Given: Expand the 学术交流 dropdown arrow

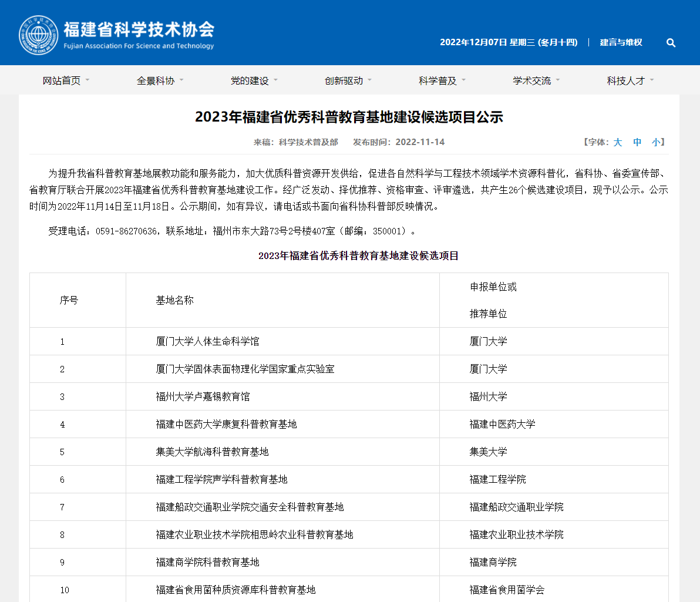Looking at the screenshot, I should tap(557, 80).
